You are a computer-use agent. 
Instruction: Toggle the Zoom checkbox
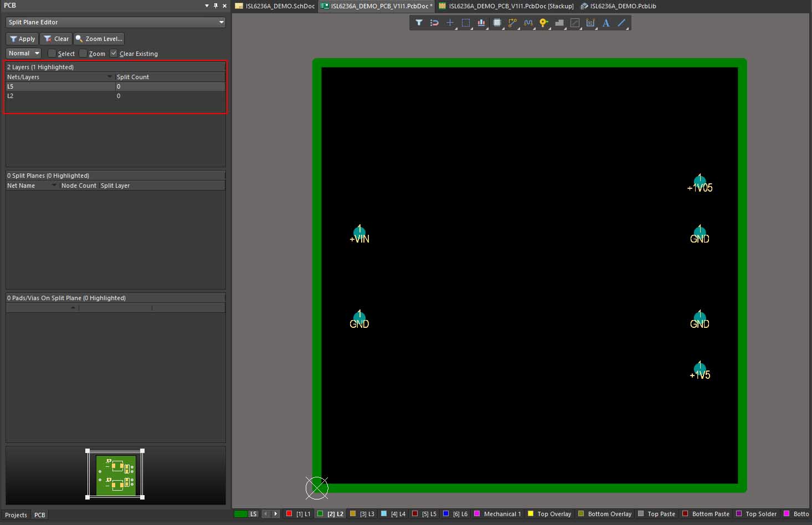(83, 54)
